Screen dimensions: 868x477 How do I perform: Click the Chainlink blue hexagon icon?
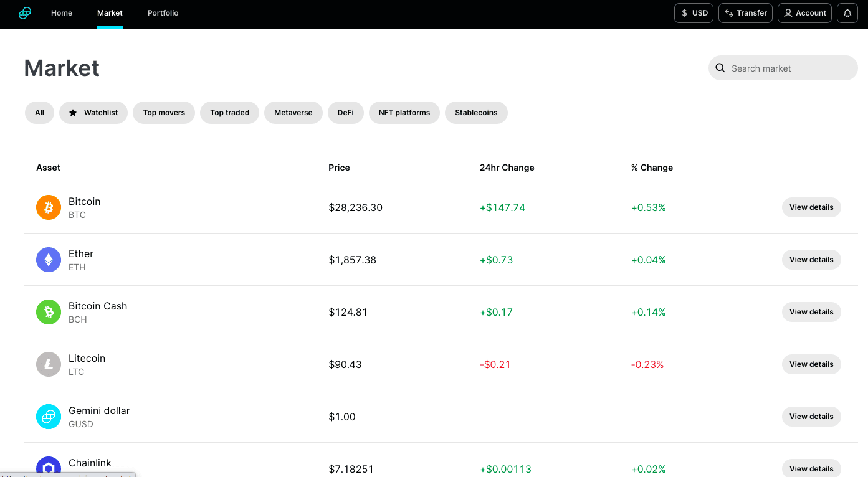(x=49, y=466)
